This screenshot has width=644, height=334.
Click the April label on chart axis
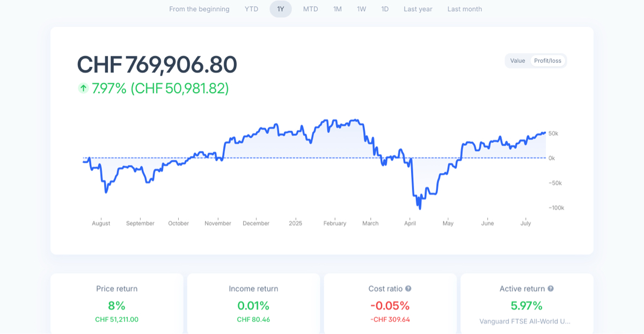410,224
